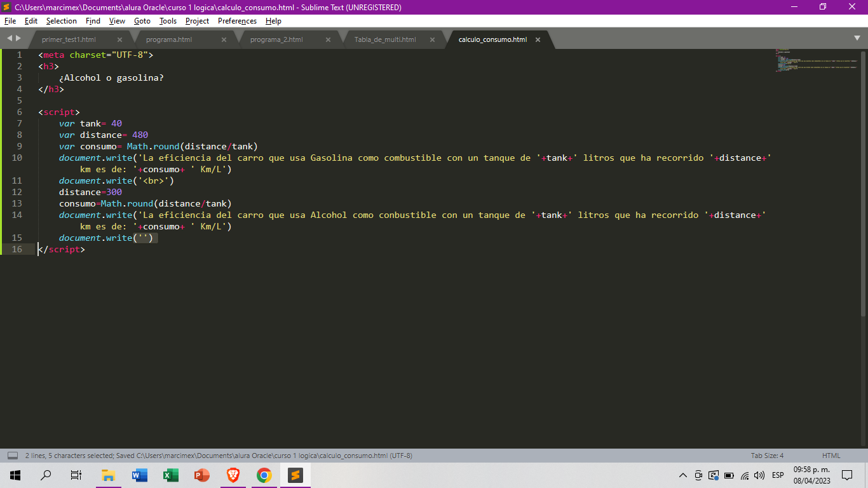Check battery status in system tray
Image resolution: width=868 pixels, height=488 pixels.
tap(729, 475)
